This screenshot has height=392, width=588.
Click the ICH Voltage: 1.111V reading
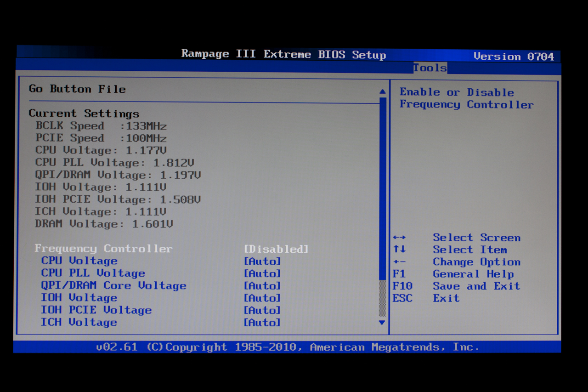(101, 212)
